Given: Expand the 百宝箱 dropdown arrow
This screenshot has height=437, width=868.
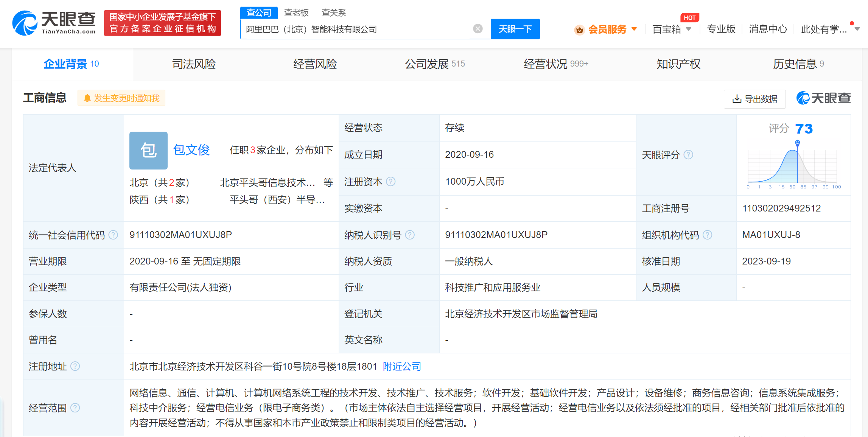Looking at the screenshot, I should [689, 29].
